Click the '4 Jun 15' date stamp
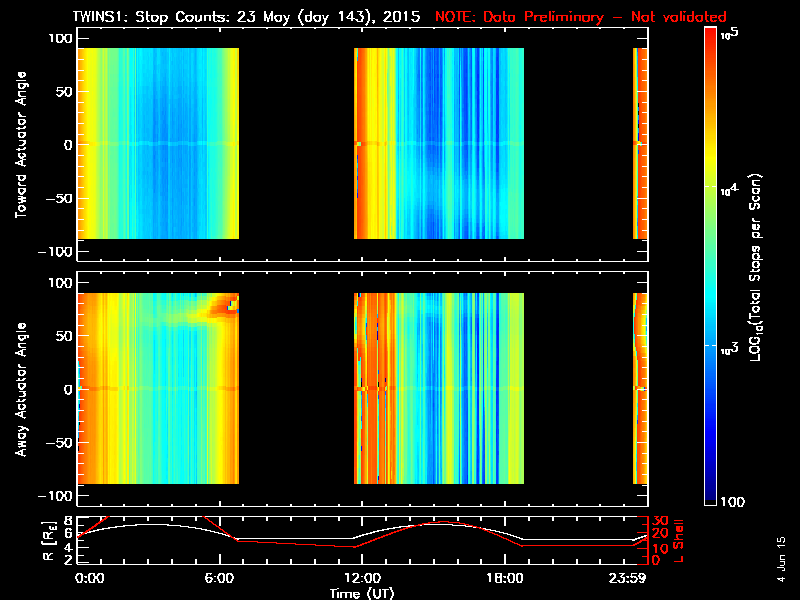Image resolution: width=800 pixels, height=600 pixels. 781,559
